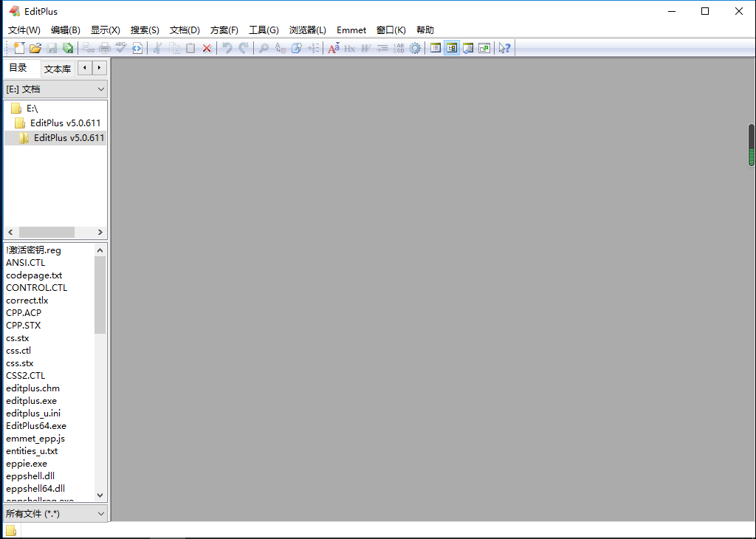Switch to the 文本库 tab
This screenshot has width=756, height=539.
point(58,68)
